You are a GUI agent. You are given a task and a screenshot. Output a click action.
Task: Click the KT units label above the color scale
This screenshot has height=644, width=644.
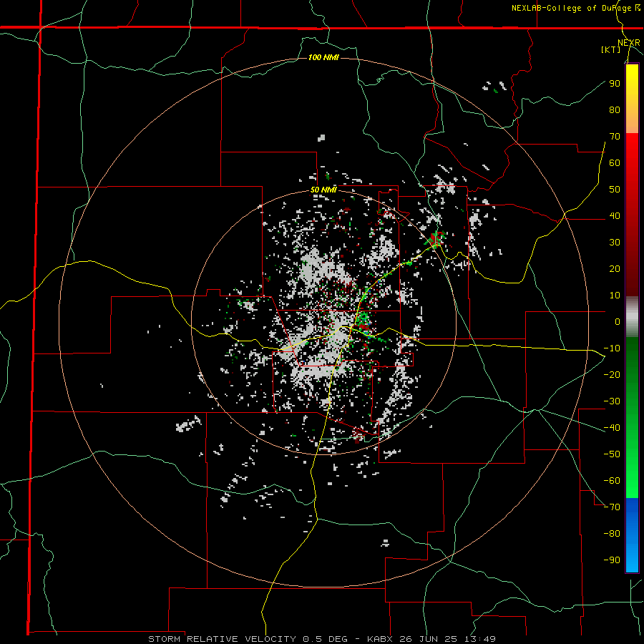pyautogui.click(x=611, y=49)
